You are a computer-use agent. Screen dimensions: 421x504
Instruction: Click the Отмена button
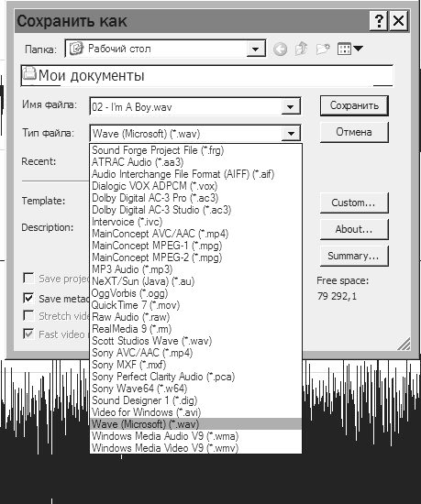tap(354, 132)
